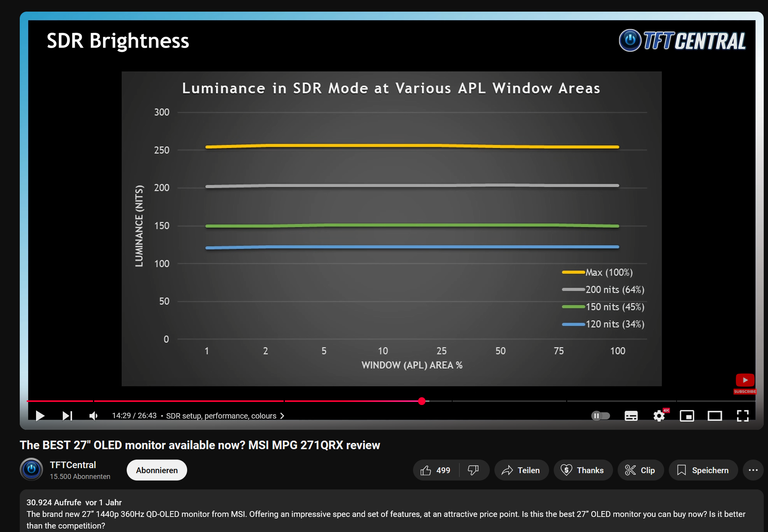Dislike the video with thumbs down
The height and width of the screenshot is (532, 768).
tap(473, 470)
